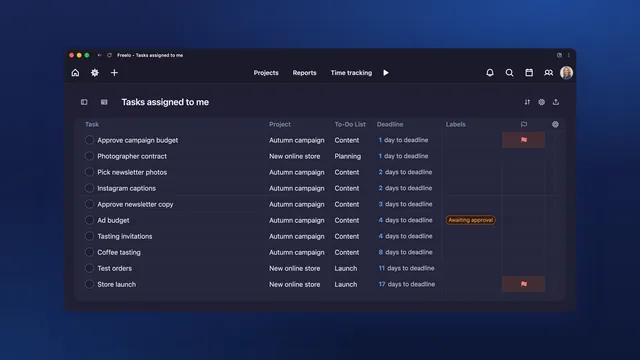Open the settings gear in top bar

(x=95, y=73)
